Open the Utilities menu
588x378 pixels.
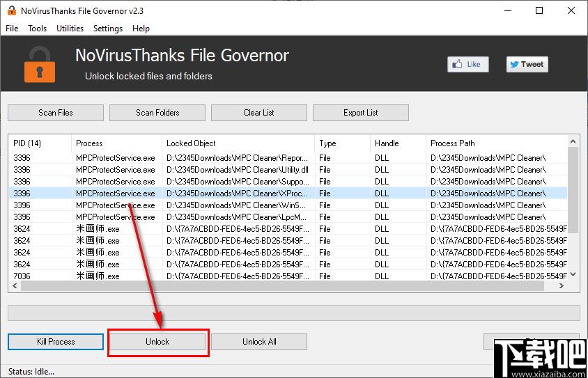point(70,29)
